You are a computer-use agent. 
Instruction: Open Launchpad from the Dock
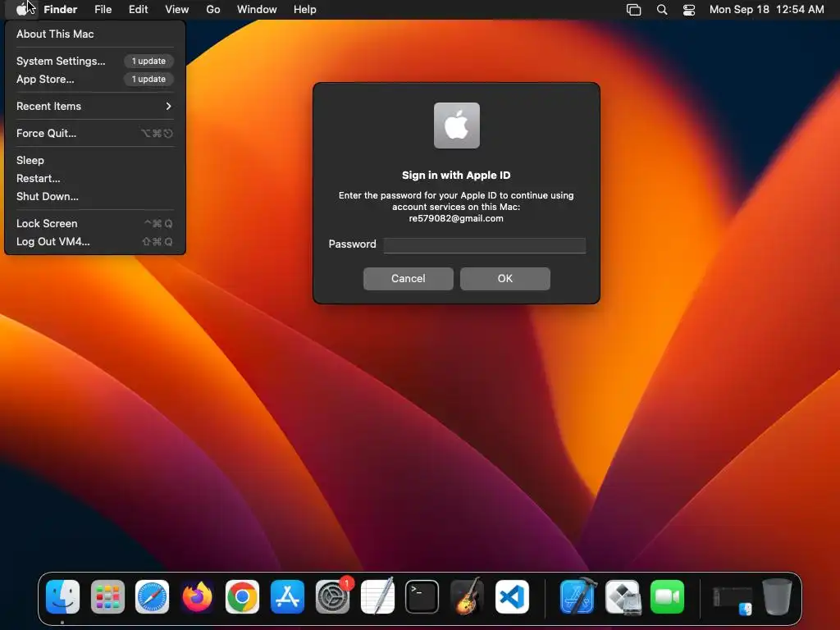(107, 597)
